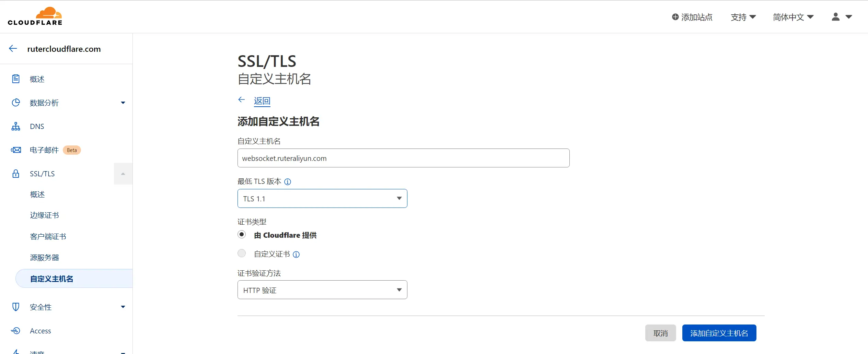868x354 pixels.
Task: Open the 最低 TLS 版本 dropdown
Action: [322, 199]
